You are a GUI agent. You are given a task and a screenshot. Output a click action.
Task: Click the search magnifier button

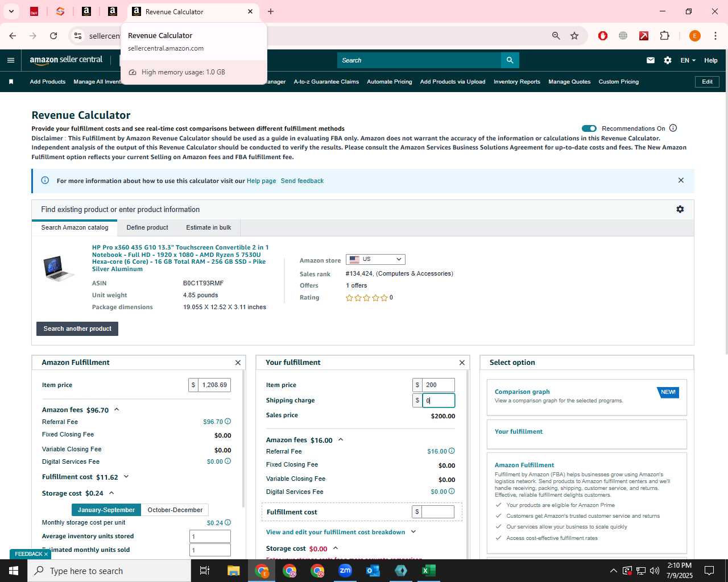510,60
